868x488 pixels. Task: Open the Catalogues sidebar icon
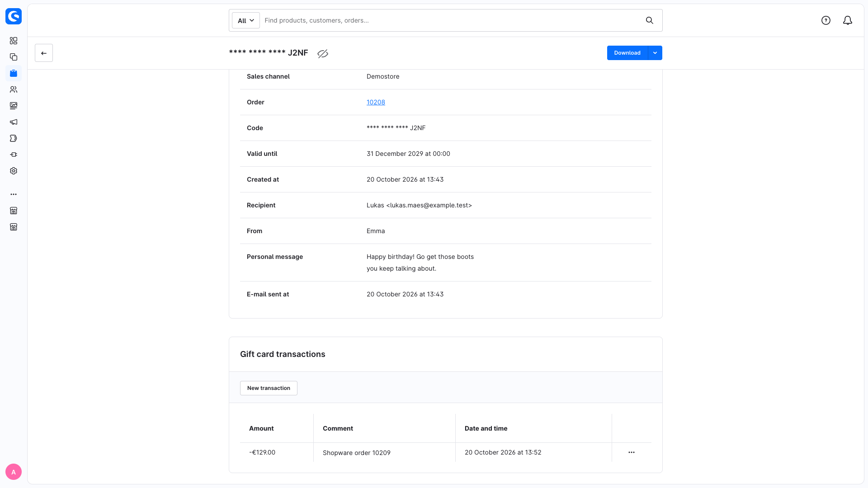click(14, 57)
